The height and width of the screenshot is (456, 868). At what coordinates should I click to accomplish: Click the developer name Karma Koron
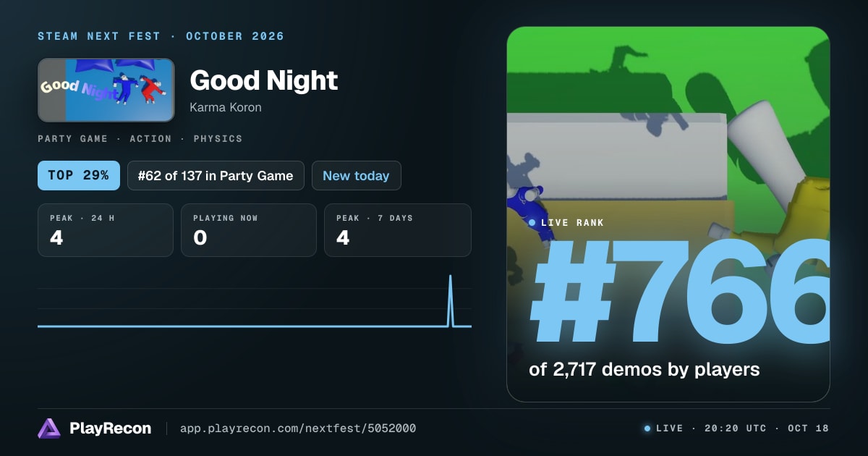(226, 107)
